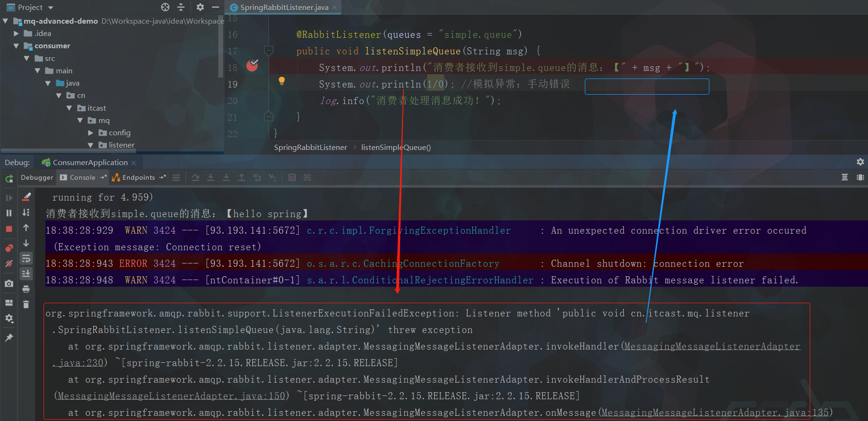Pin the debug tab with the pin icon
The height and width of the screenshot is (421, 868).
tap(9, 338)
